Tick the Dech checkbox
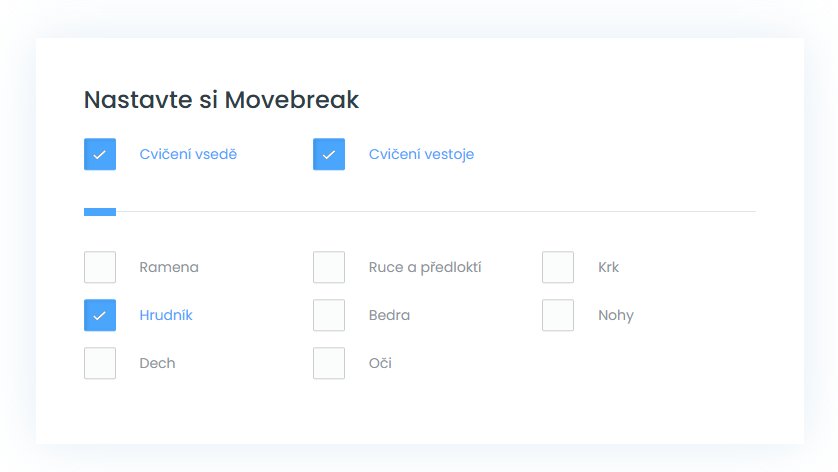Image resolution: width=838 pixels, height=472 pixels. [100, 363]
